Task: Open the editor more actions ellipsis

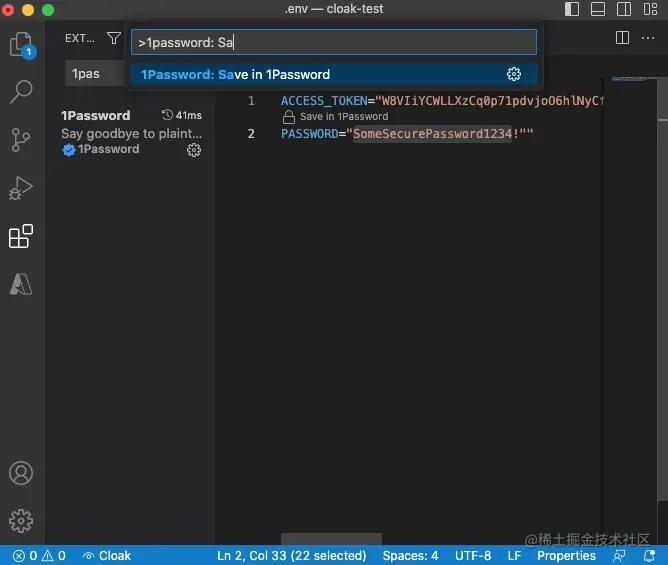Action: (648, 38)
